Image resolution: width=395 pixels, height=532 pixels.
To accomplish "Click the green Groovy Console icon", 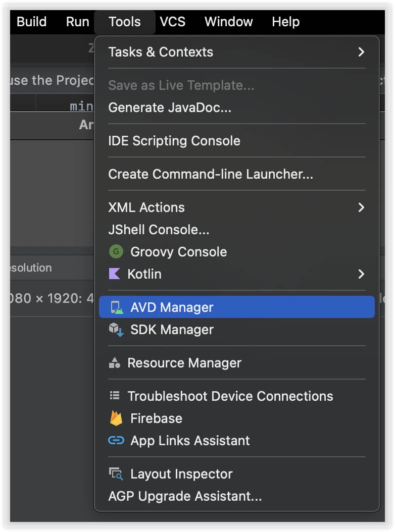I will point(116,252).
